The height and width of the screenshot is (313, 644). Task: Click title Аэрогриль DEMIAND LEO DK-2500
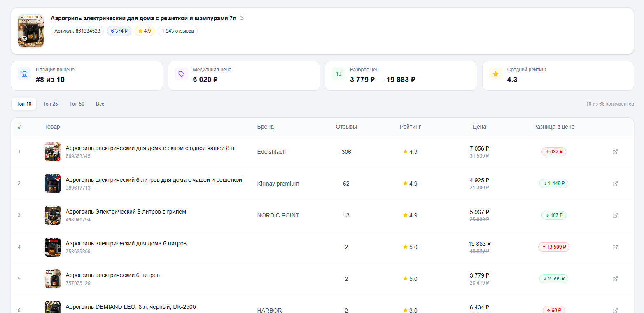coord(131,307)
